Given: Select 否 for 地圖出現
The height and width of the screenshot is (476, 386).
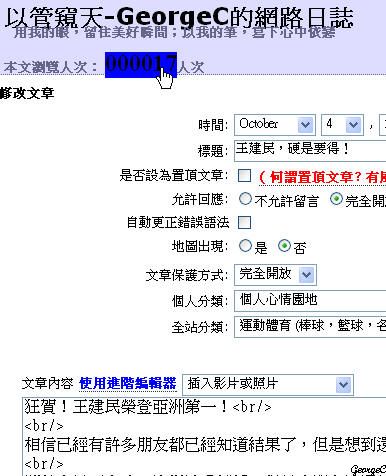Looking at the screenshot, I should pos(284,246).
